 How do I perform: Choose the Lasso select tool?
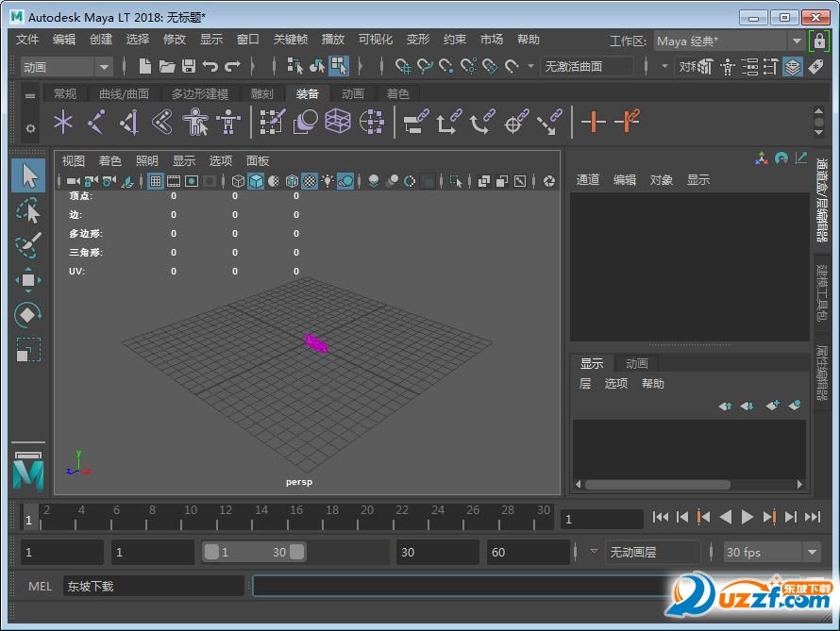(x=28, y=211)
